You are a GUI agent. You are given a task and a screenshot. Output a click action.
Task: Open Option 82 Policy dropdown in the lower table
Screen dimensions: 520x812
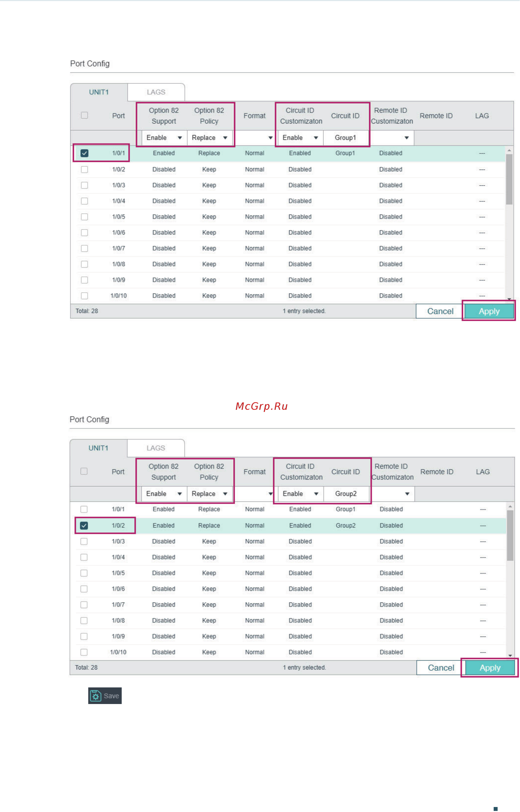coord(210,494)
